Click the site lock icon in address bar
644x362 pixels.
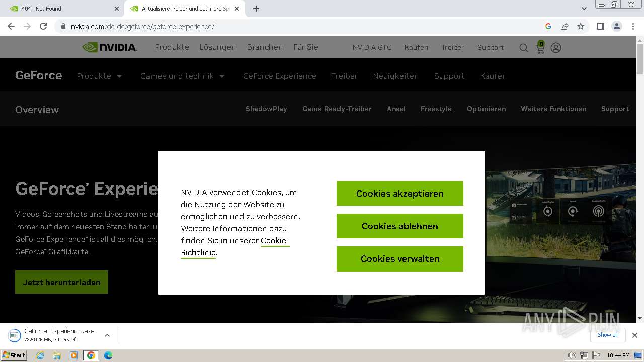click(63, 26)
